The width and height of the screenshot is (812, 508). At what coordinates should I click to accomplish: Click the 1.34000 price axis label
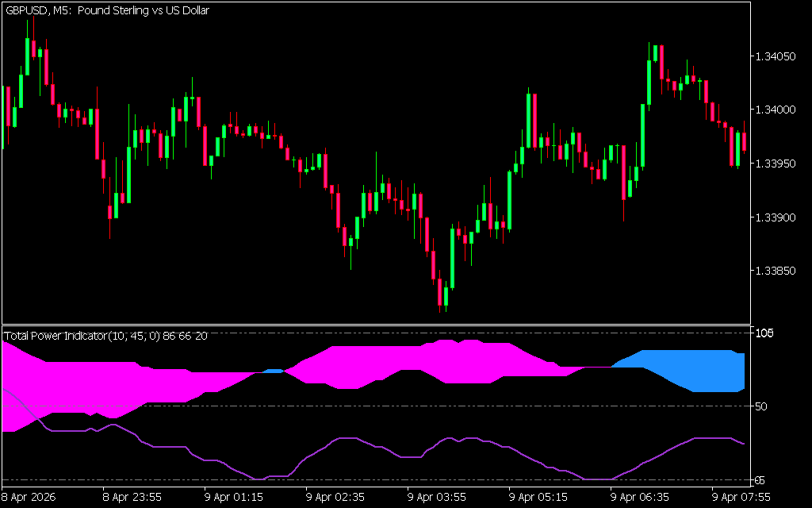tap(774, 110)
